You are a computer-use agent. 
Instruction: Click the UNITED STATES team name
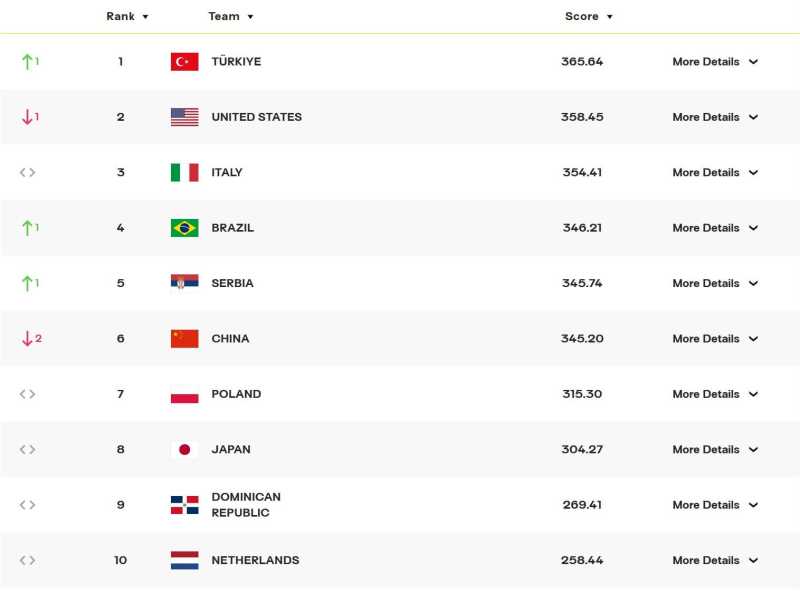pyautogui.click(x=256, y=117)
